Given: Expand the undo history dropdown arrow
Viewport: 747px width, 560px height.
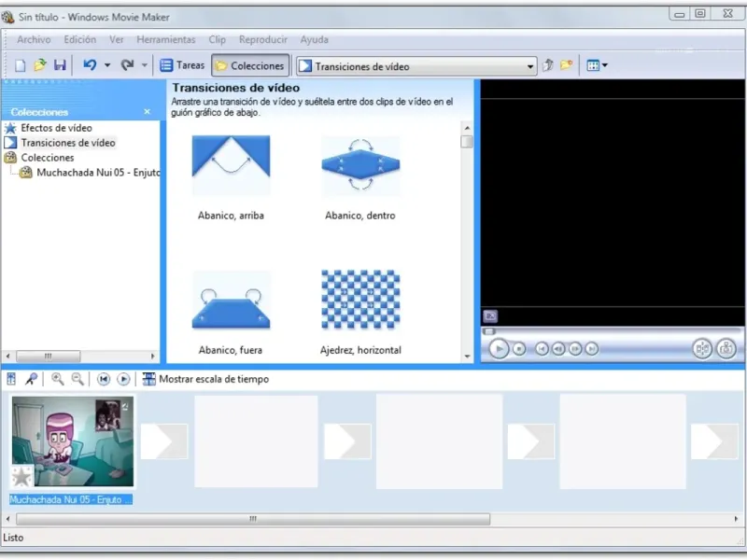Looking at the screenshot, I should 107,65.
